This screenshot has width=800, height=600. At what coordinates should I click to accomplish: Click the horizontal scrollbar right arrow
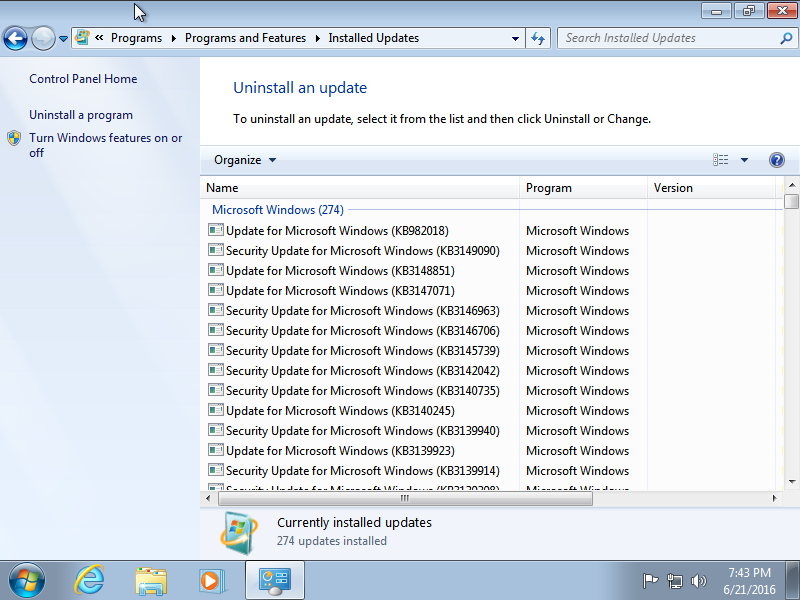click(774, 498)
